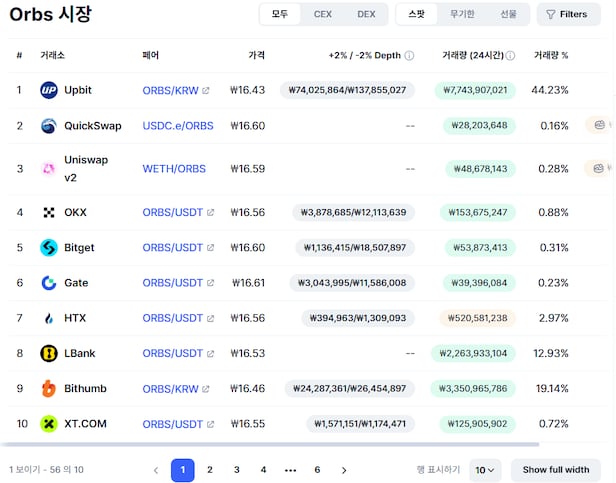Select the DEX filter toggle
616x483 pixels.
(366, 14)
